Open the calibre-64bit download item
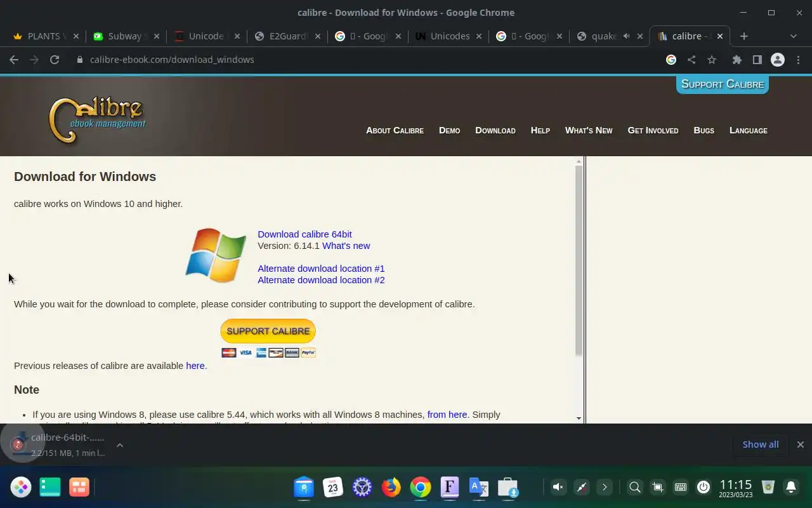 click(x=61, y=444)
